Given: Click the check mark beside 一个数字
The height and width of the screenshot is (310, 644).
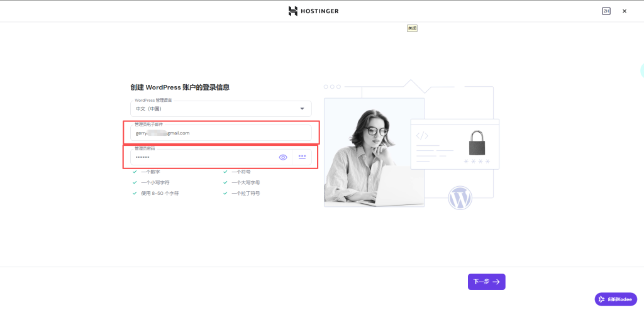Looking at the screenshot, I should pyautogui.click(x=135, y=172).
